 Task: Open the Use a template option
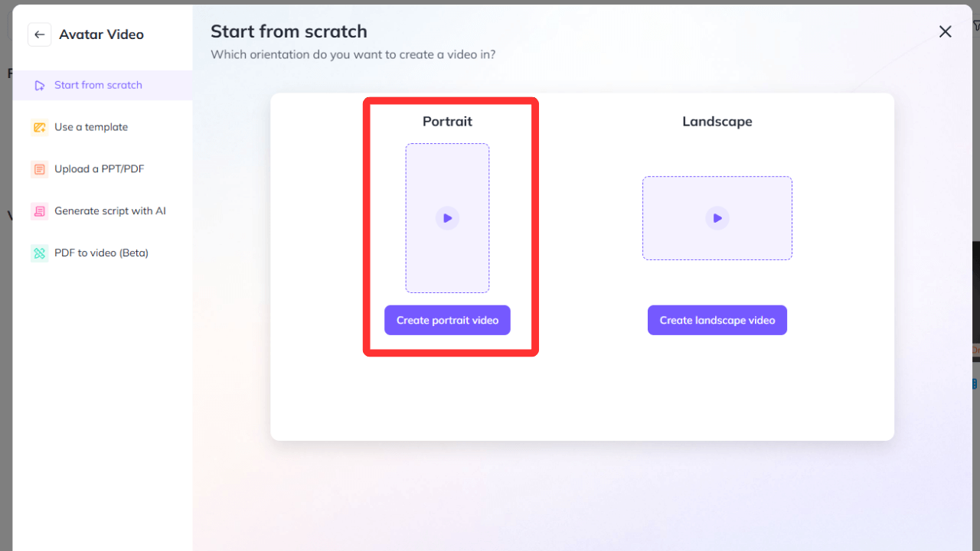click(x=103, y=127)
